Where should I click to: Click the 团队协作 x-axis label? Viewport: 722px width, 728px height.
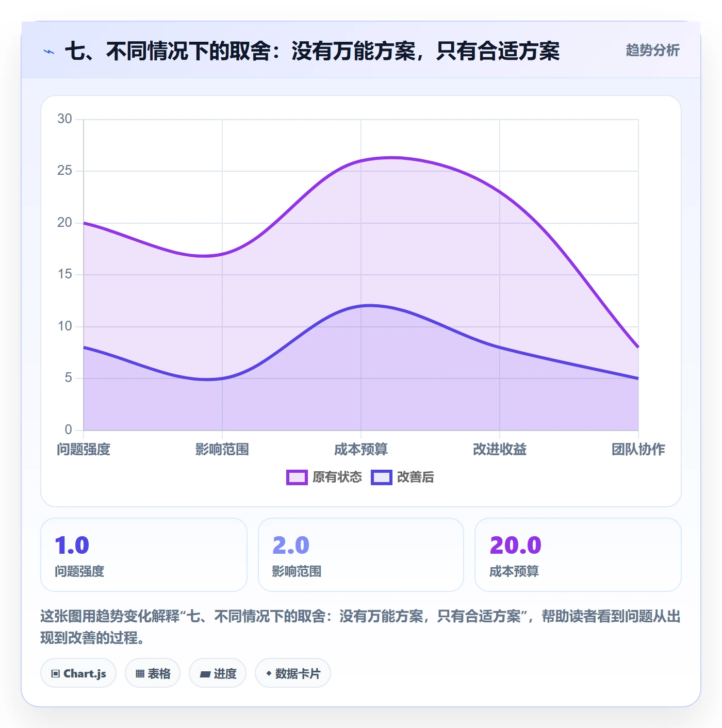click(638, 450)
